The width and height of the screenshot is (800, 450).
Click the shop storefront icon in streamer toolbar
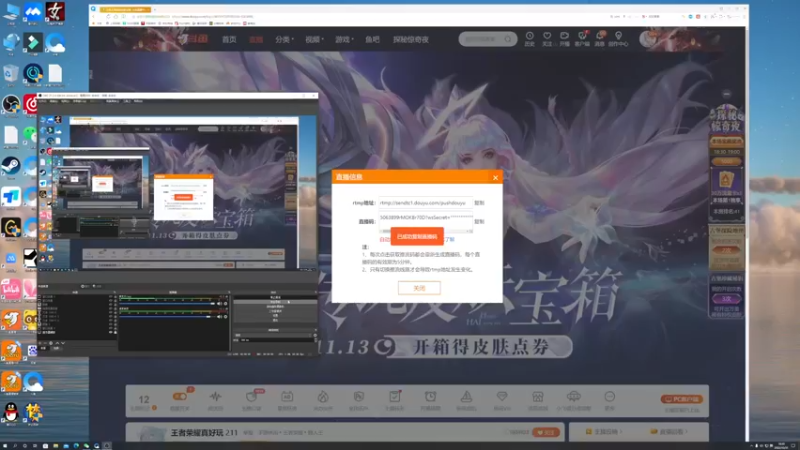pos(538,397)
